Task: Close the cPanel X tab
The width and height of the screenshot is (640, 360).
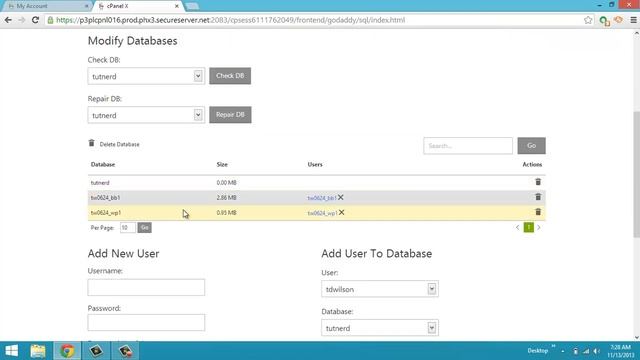Action: point(177,6)
